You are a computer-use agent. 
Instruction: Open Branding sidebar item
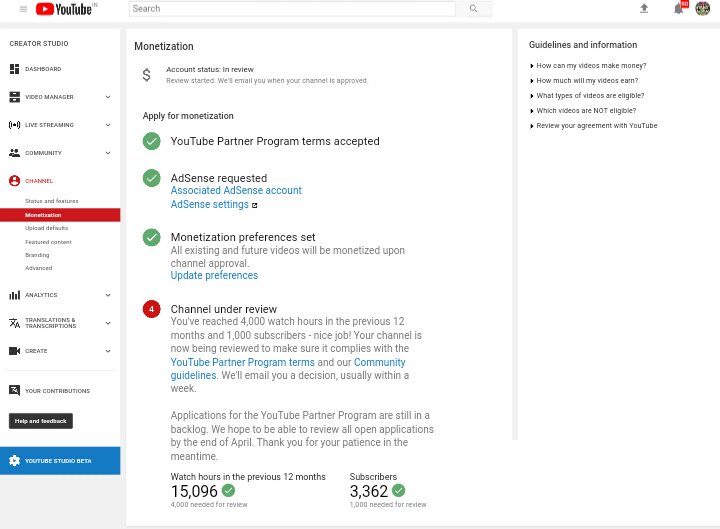point(37,255)
